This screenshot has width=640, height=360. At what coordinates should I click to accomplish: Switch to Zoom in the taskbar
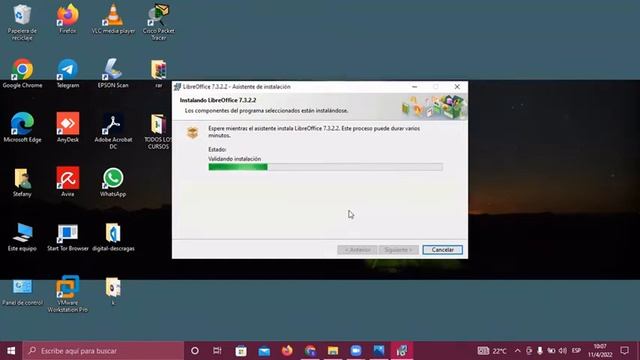(356, 351)
